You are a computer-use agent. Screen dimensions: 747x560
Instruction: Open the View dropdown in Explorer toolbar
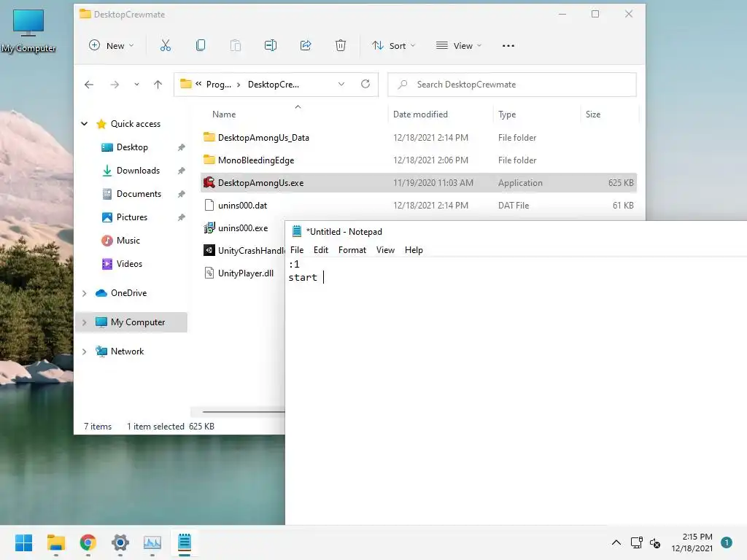(x=459, y=46)
